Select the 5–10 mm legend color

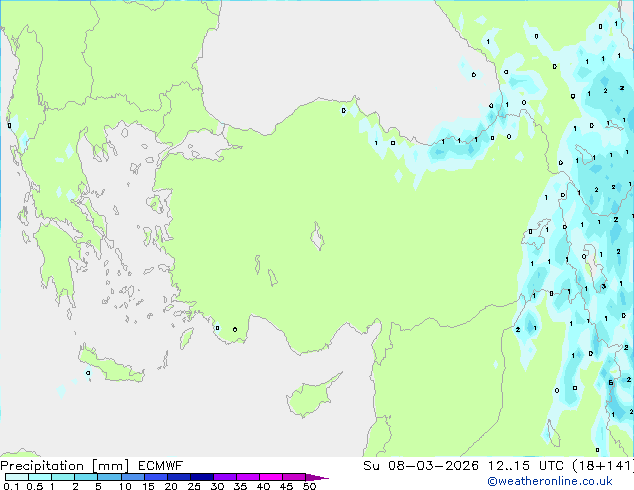109,477
